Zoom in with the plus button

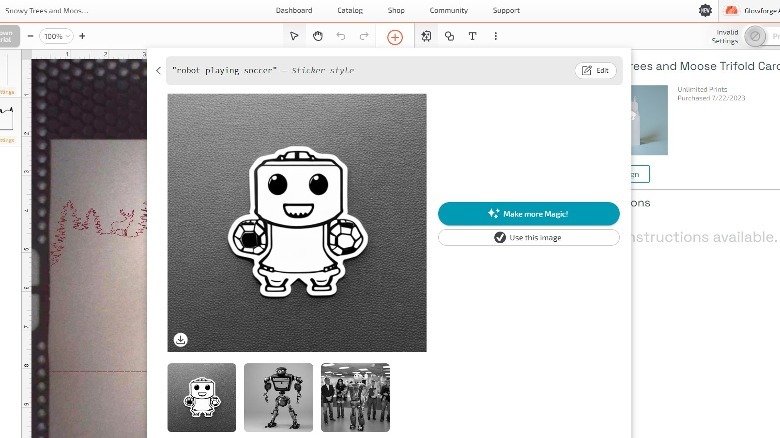(82, 36)
